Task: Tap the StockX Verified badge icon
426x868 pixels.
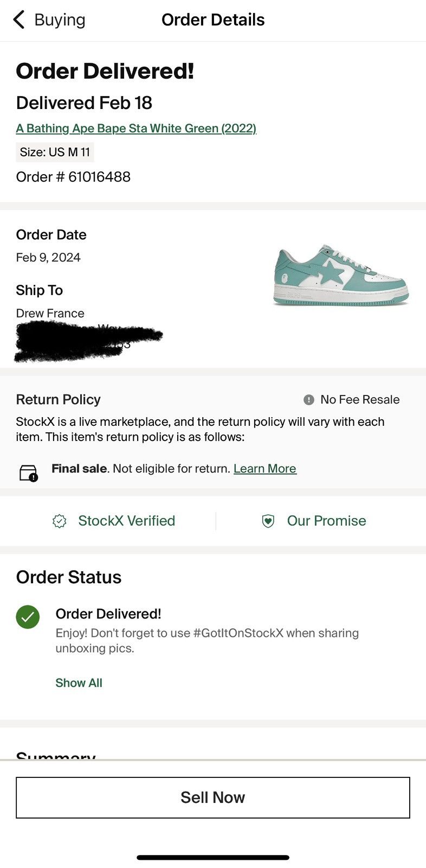Action: pos(60,521)
